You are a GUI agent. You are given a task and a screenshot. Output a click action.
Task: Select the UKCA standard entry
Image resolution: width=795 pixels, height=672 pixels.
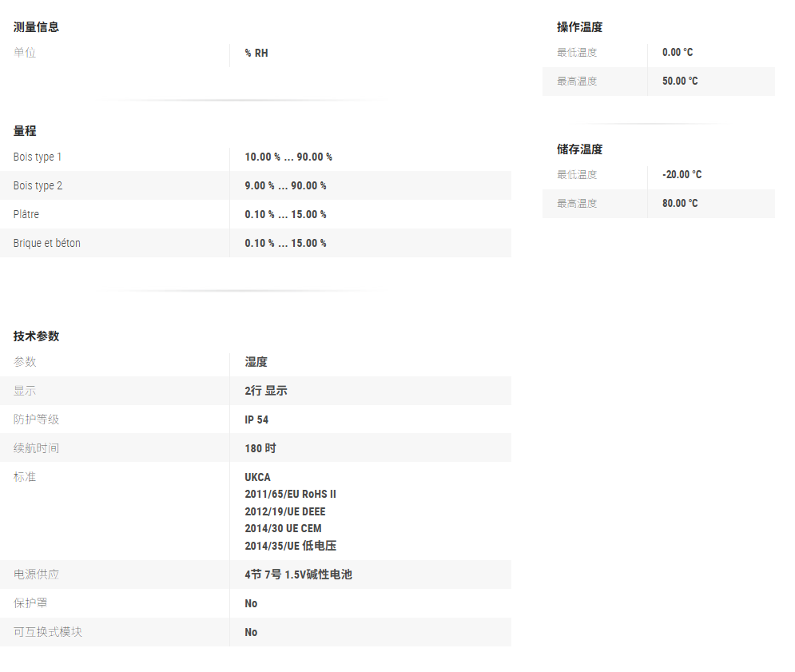(x=257, y=478)
